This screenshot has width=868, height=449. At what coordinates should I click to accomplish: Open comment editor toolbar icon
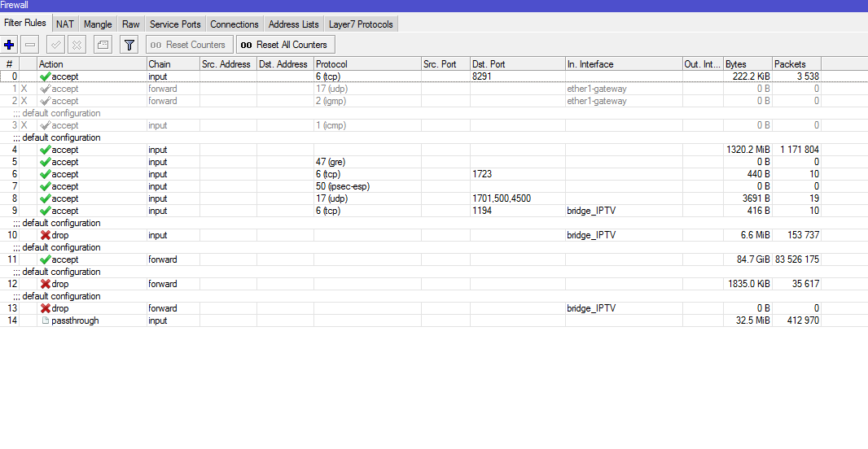point(103,45)
